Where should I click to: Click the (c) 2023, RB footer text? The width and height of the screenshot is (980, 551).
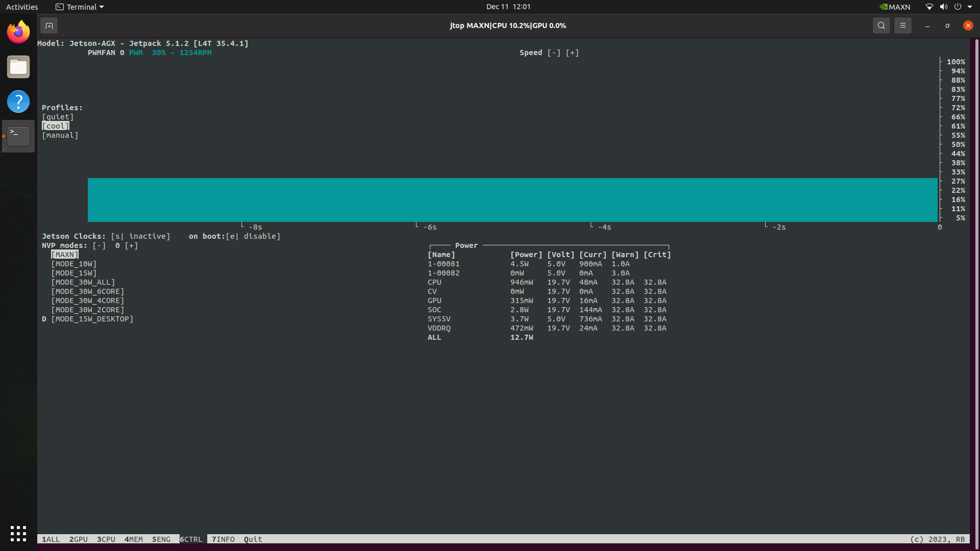pos(938,539)
